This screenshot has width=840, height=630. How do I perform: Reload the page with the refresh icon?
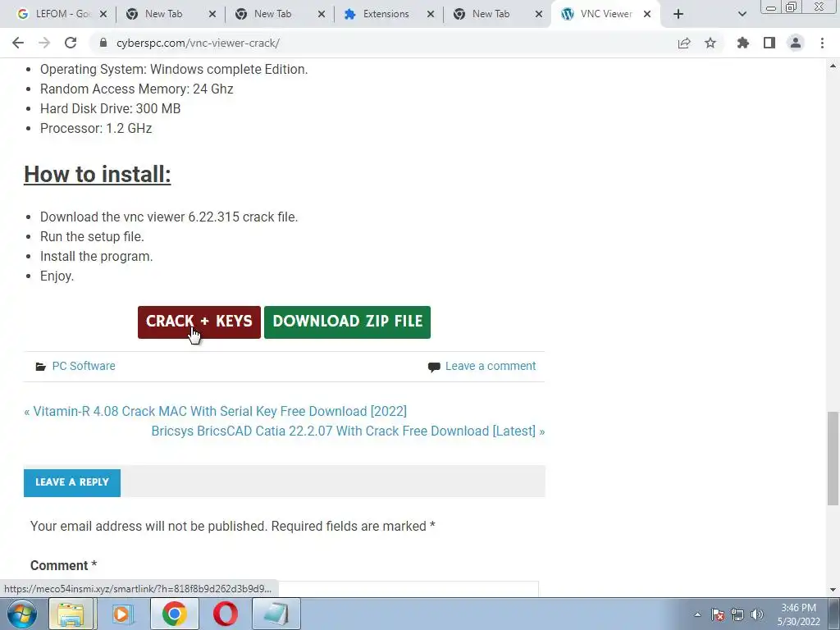[x=71, y=43]
